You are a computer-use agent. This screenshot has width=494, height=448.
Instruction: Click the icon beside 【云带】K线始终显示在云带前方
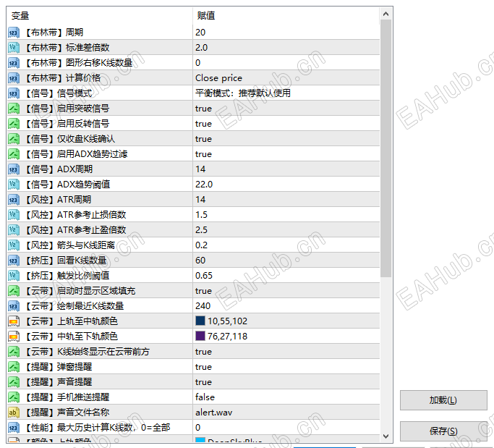point(14,352)
